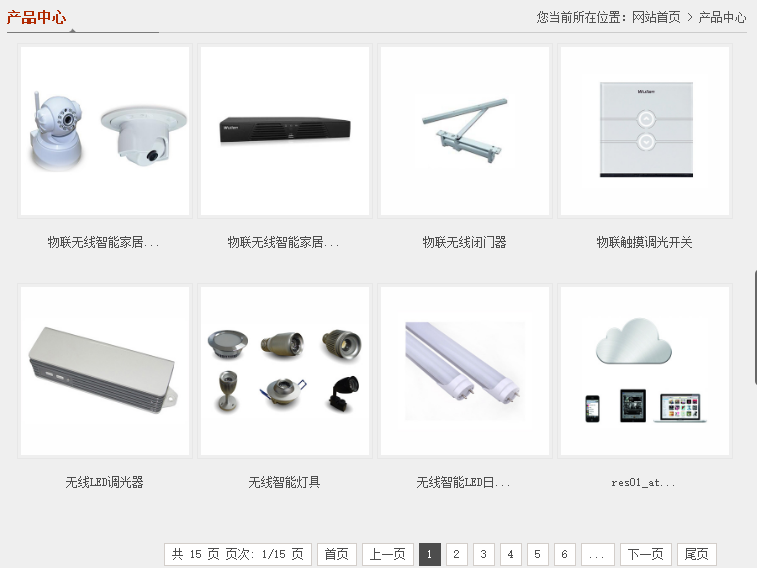Viewport: 757px width, 568px height.
Task: Open the wireless IP camera product image
Action: 105,131
